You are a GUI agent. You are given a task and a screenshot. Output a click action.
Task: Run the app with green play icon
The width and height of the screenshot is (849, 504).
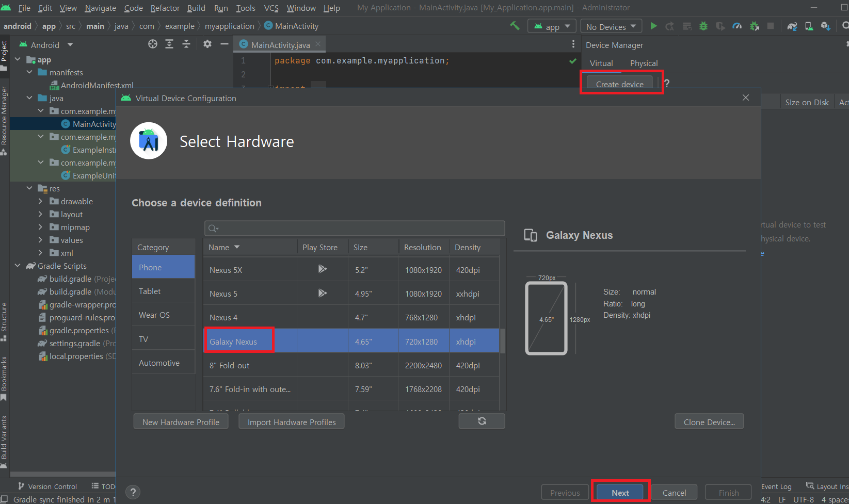[x=653, y=26]
